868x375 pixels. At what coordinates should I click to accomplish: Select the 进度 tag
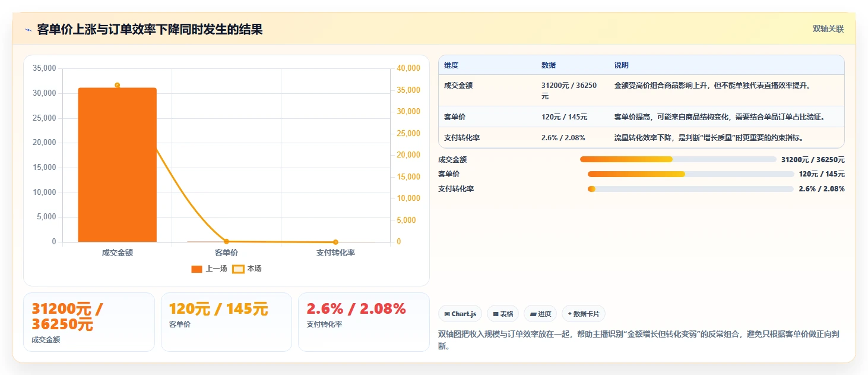click(540, 314)
